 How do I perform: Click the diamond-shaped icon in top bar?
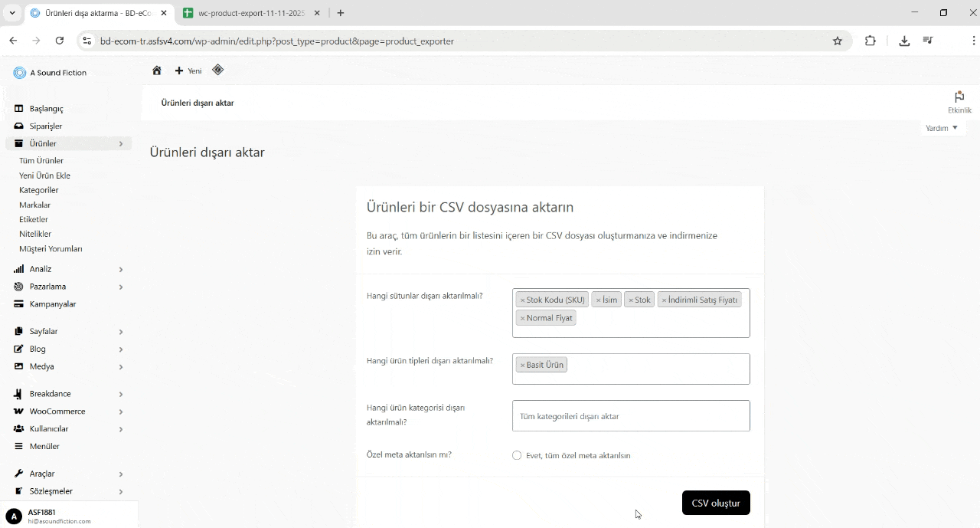point(217,70)
